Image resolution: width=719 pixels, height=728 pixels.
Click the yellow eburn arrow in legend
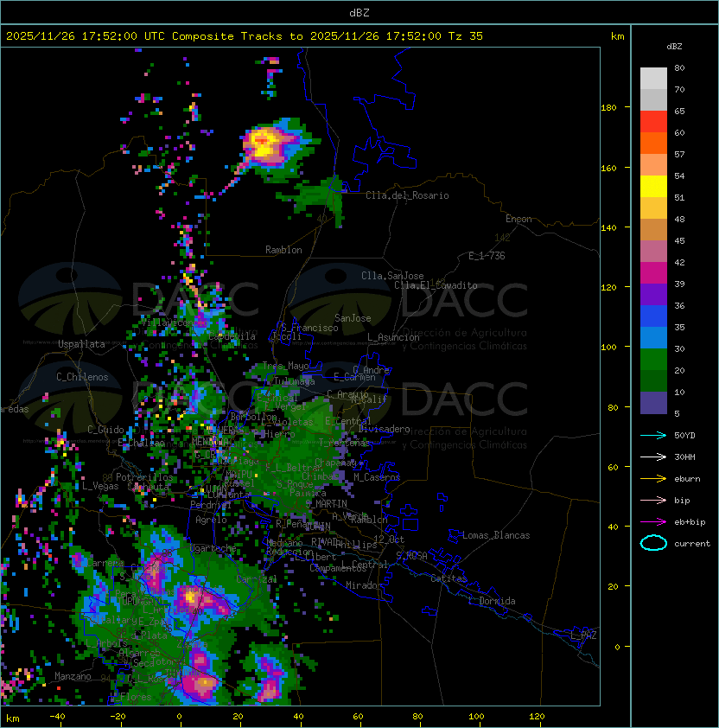pyautogui.click(x=653, y=479)
